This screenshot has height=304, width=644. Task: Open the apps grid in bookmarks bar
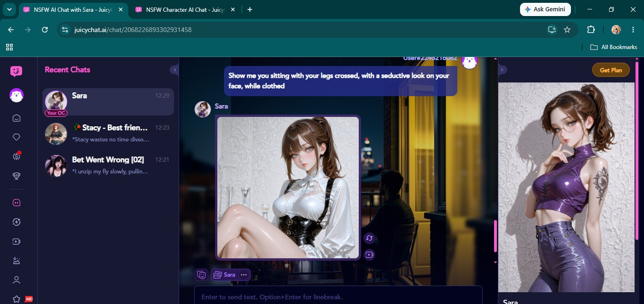9,47
